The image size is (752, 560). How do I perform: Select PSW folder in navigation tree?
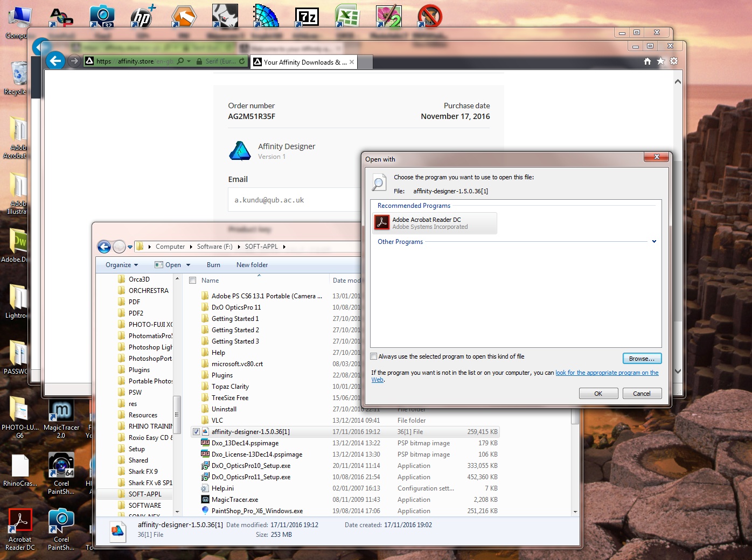tap(135, 393)
